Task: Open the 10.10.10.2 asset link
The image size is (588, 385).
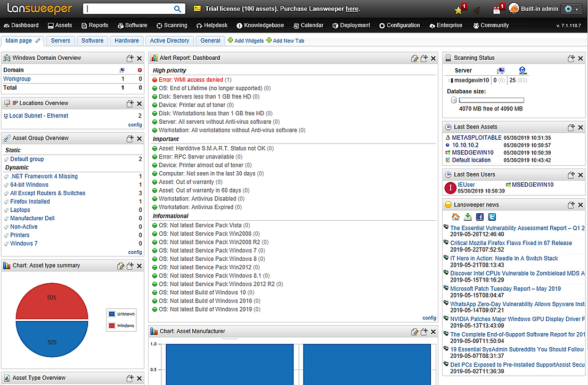Action: tap(466, 145)
